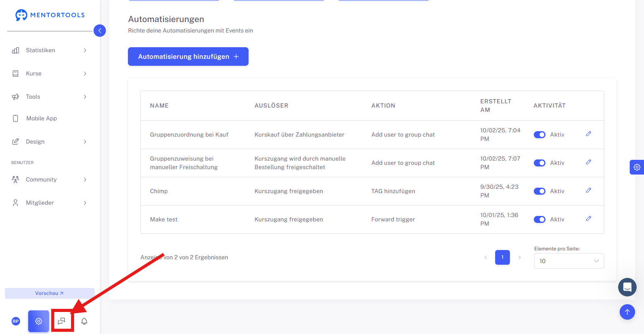Select page 1 in pagination
The image size is (644, 334).
503,257
